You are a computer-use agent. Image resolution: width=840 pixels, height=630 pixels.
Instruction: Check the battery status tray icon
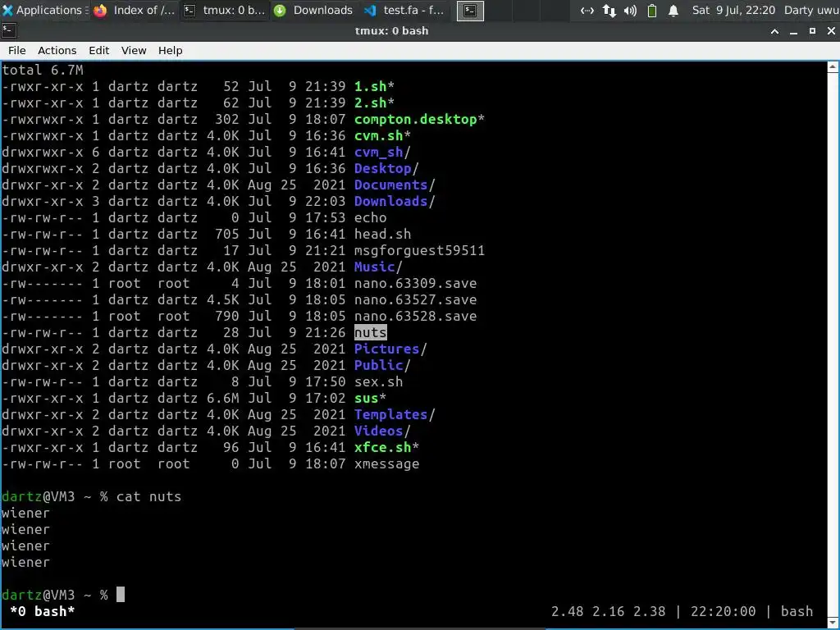coord(652,10)
